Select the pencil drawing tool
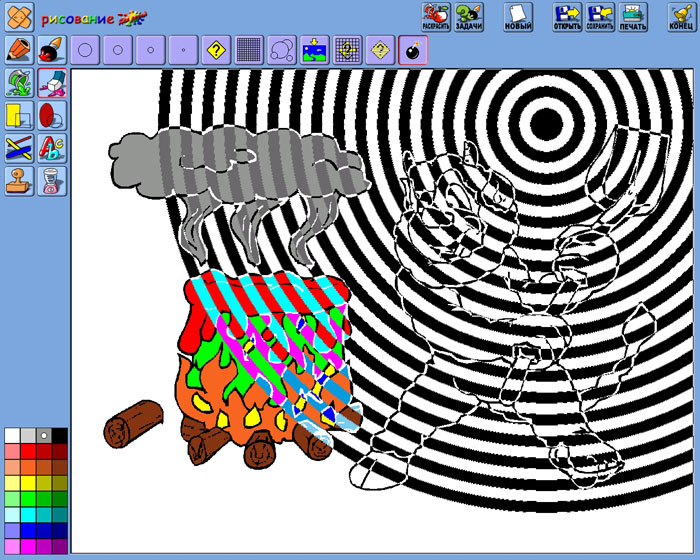This screenshot has height=560, width=700. 19,49
